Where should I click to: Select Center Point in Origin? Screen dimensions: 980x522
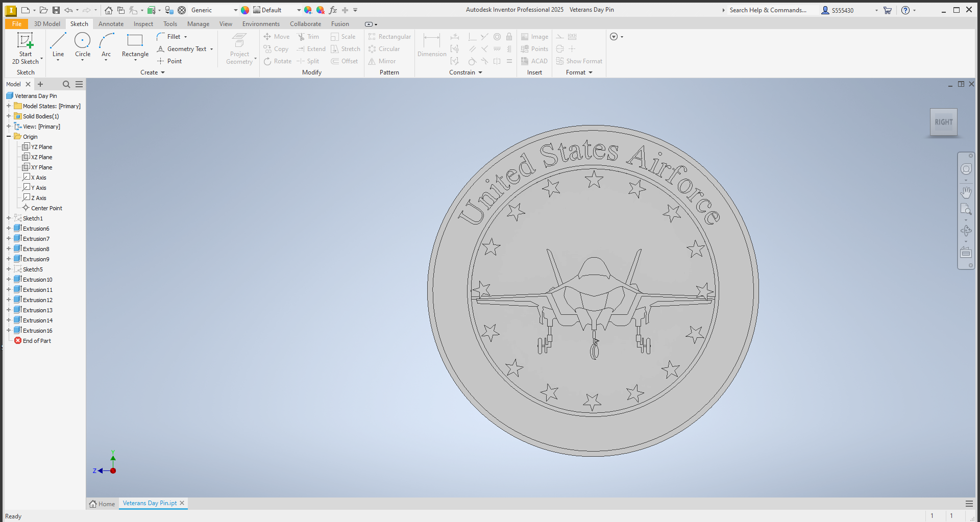coord(42,208)
